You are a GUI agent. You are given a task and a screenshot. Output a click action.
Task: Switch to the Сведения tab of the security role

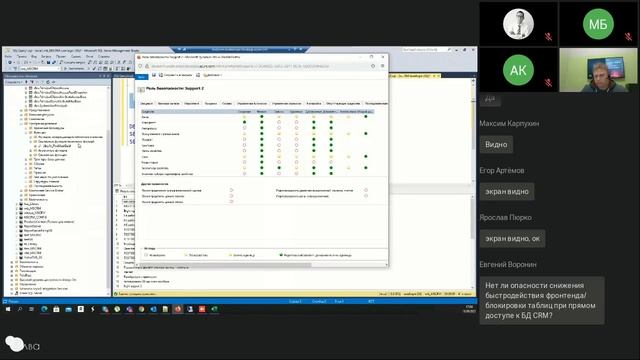147,104
